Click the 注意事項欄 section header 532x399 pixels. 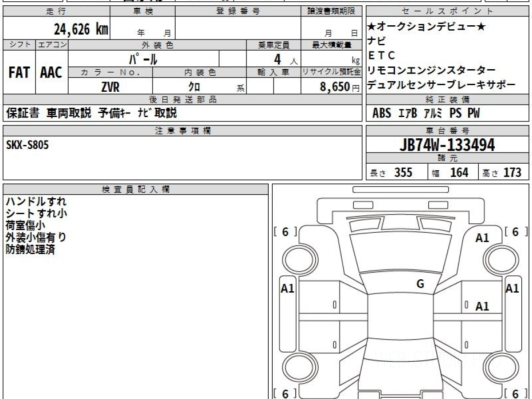[x=182, y=131]
